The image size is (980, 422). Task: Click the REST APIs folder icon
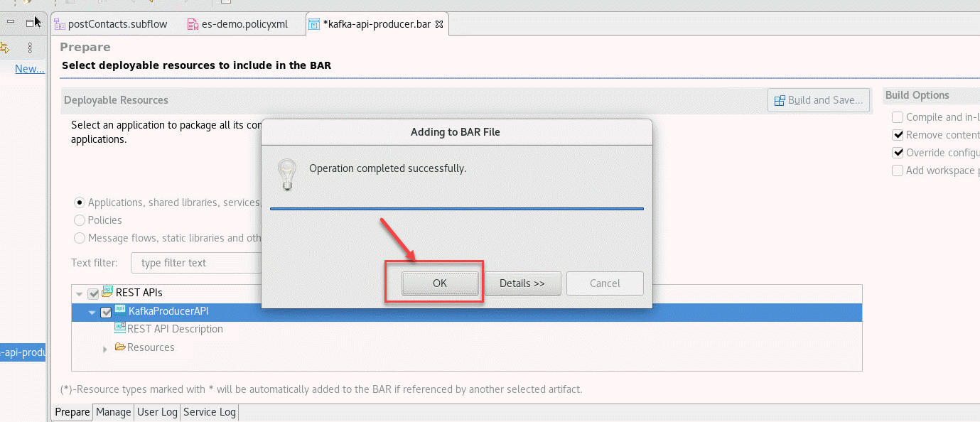(x=108, y=292)
